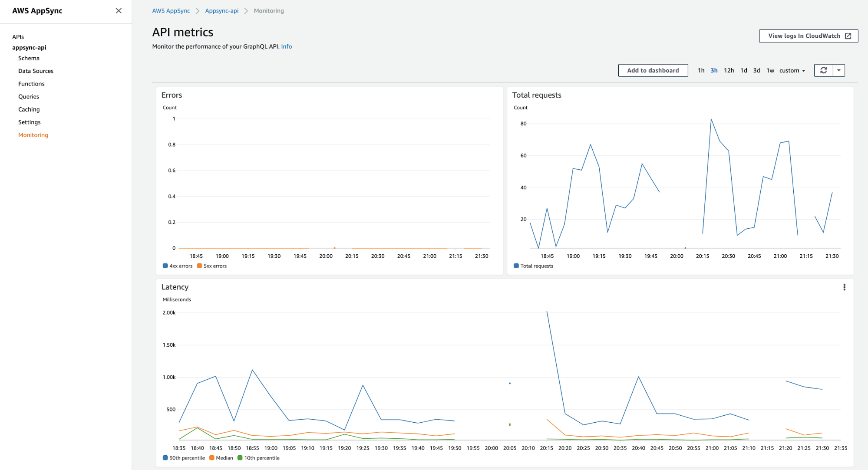Viewport: 868px width, 470px height.
Task: Toggle the Total requests legend swatch
Action: [516, 266]
